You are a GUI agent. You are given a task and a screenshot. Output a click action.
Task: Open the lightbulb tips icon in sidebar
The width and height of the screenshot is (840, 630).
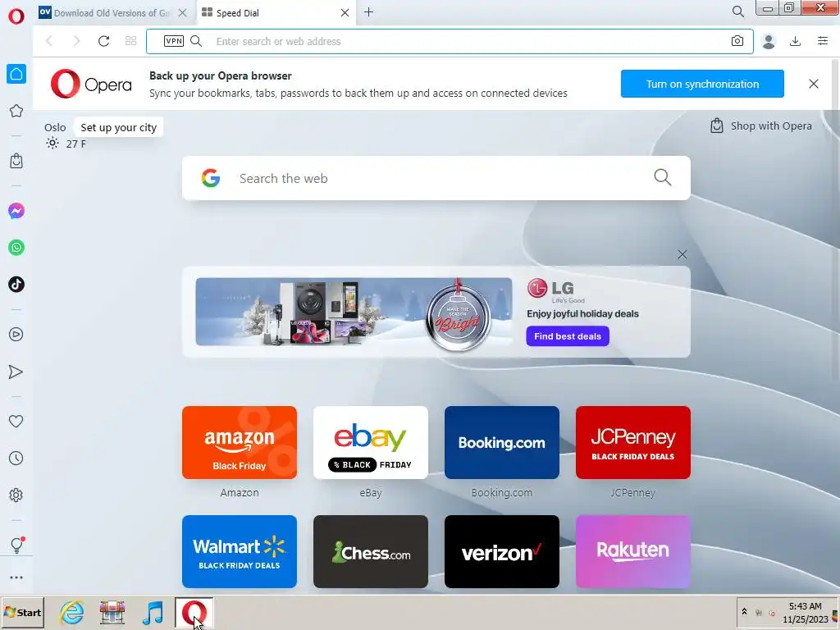click(16, 545)
